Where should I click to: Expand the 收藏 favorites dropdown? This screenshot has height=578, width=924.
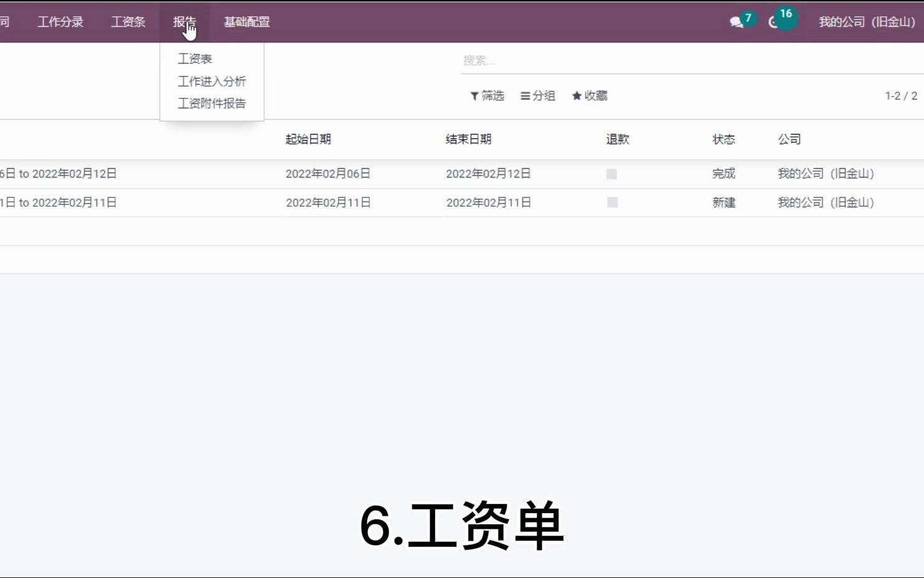coord(590,95)
